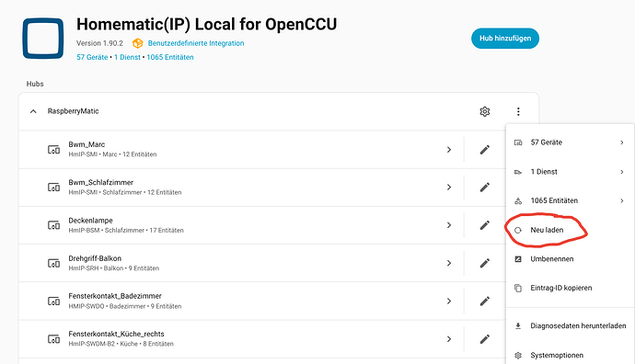Edit Fensterkontakt_Badezimmer with pencil icon
635x364 pixels.
(x=485, y=301)
